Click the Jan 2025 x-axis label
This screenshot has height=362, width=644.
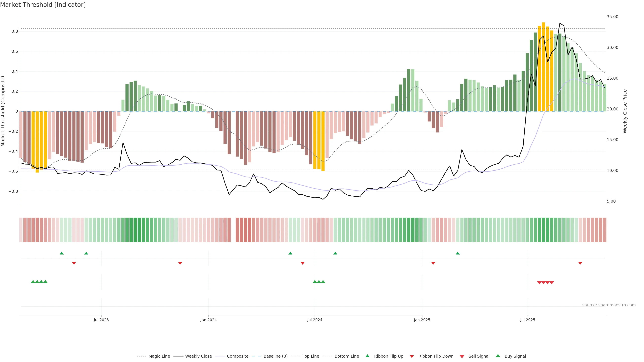[422, 320]
